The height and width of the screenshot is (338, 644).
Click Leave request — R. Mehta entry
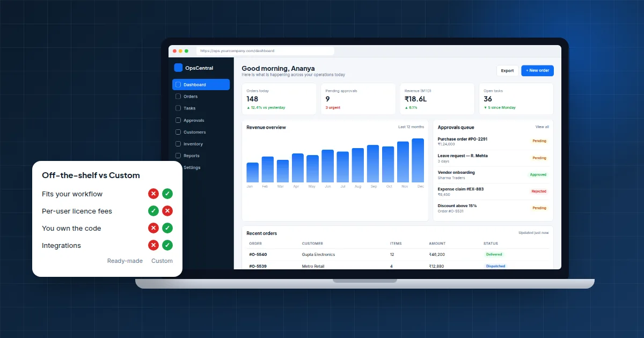pos(493,158)
